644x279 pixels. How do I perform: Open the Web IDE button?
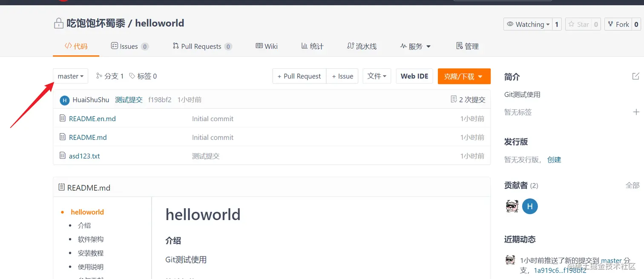pos(414,76)
